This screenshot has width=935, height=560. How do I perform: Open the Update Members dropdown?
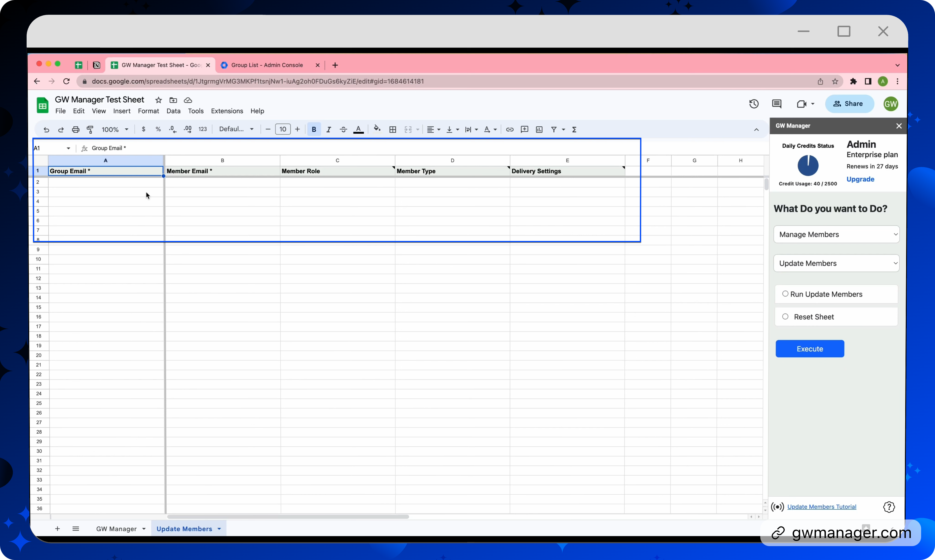[836, 263]
